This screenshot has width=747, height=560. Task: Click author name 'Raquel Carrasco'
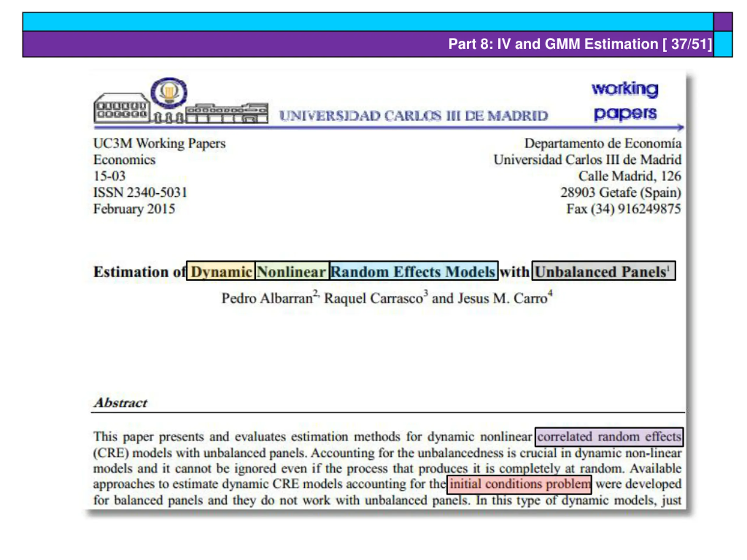pyautogui.click(x=373, y=298)
